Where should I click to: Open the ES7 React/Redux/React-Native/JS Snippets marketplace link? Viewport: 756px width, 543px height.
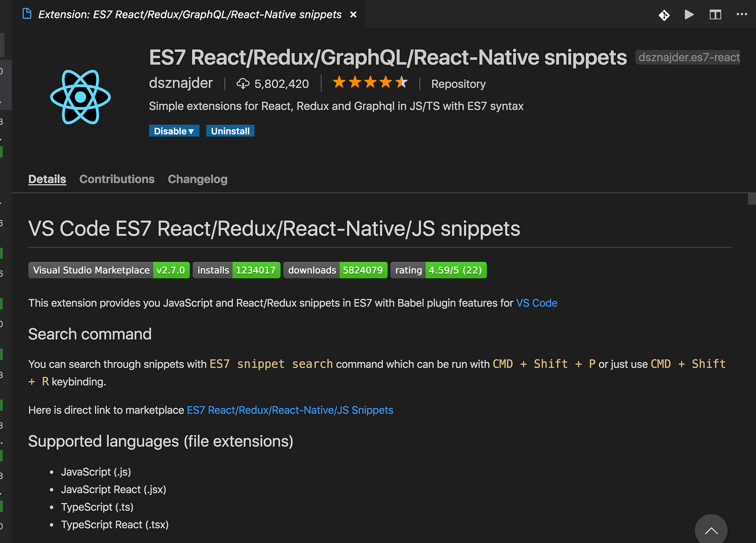[290, 410]
